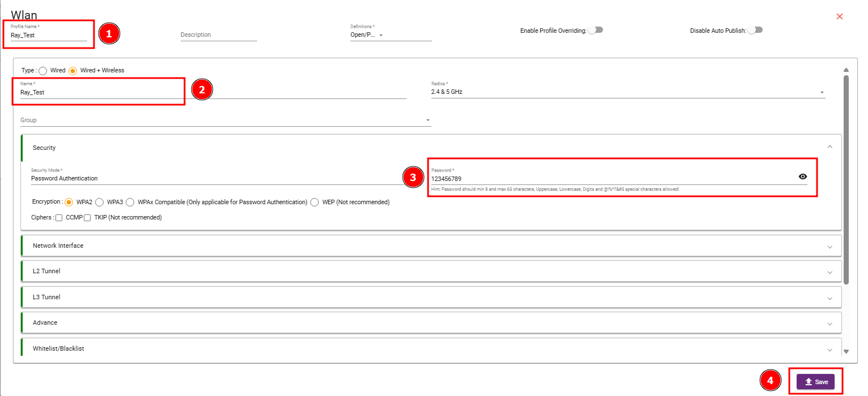The height and width of the screenshot is (396, 868).
Task: Check the TKIP cipher checkbox
Action: click(87, 218)
